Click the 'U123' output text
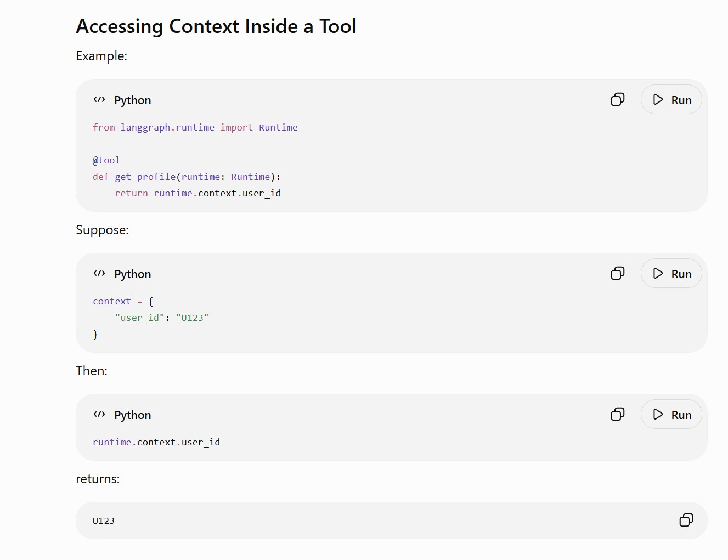The height and width of the screenshot is (560, 728). click(x=104, y=521)
